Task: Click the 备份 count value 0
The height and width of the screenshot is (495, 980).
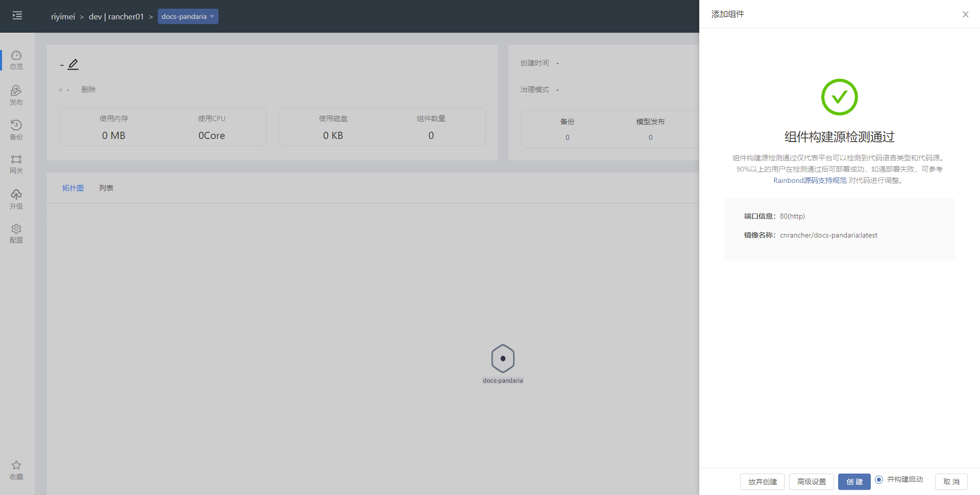Action: pos(568,137)
